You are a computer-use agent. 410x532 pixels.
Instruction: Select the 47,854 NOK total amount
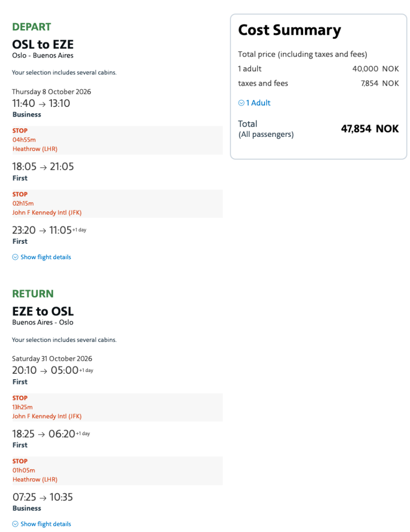tap(370, 129)
